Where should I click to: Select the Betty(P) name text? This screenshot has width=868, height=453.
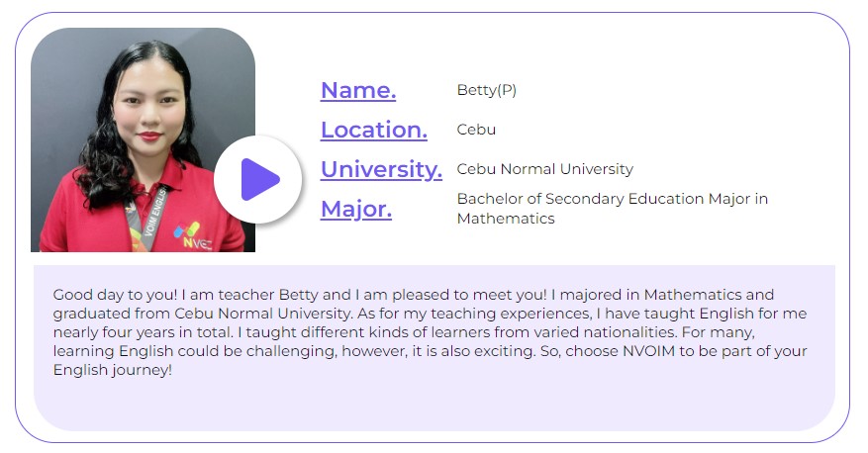tap(487, 90)
